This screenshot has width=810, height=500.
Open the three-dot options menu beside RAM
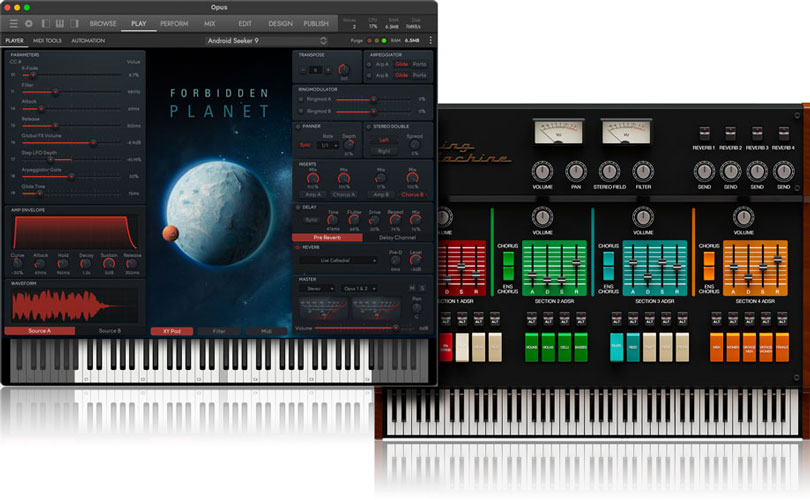point(430,40)
